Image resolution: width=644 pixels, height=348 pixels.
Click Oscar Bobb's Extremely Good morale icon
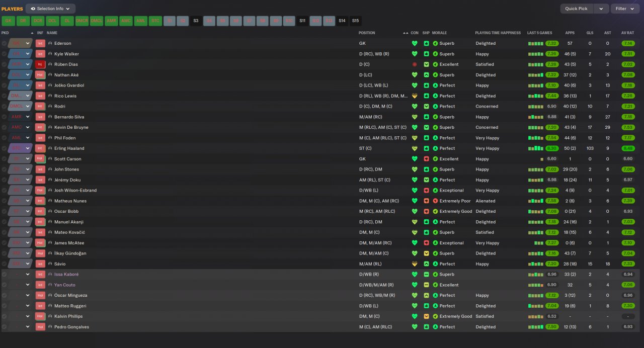tap(435, 211)
